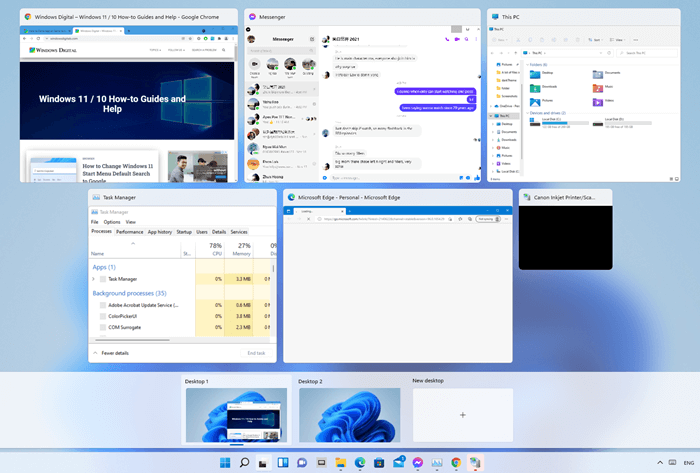Image resolution: width=700 pixels, height=473 pixels.
Task: Click the Messenger search field
Action: coord(281,50)
